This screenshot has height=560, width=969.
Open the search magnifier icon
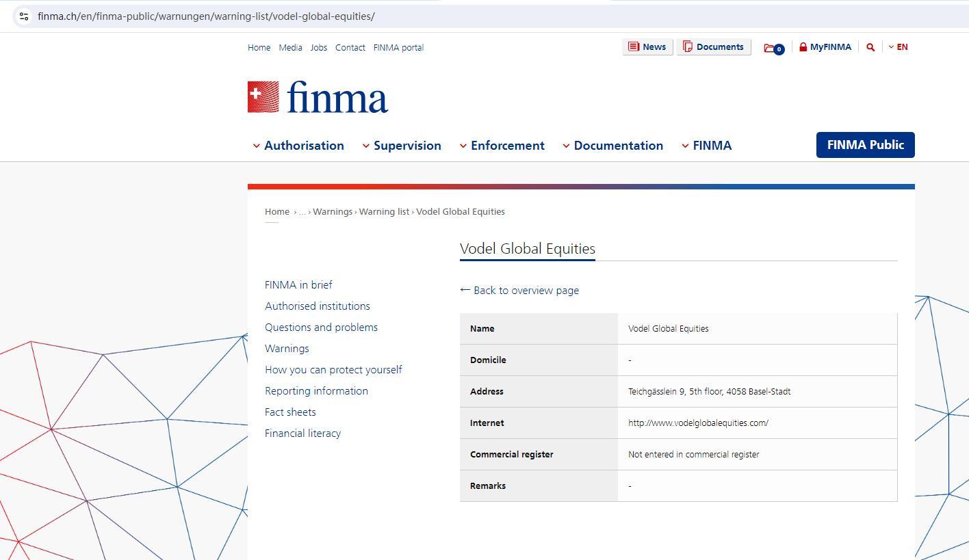tap(870, 47)
